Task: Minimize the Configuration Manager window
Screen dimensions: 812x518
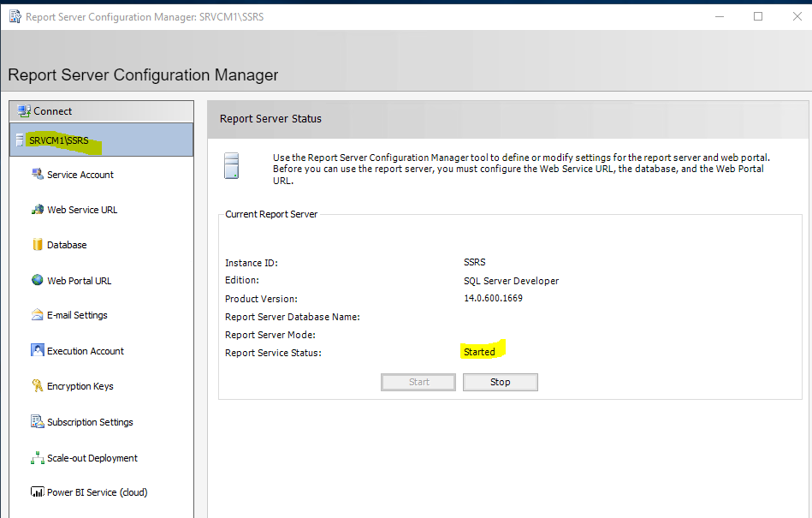Action: 720,16
